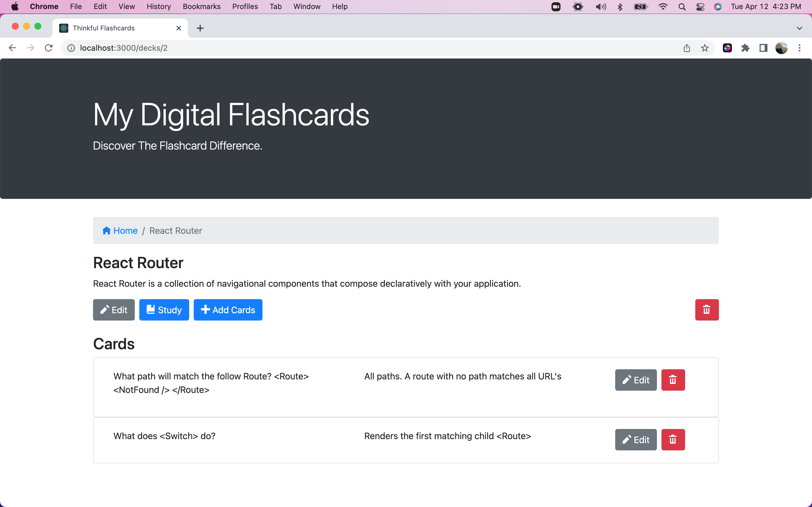Delete the Switch question card
812x507 pixels.
tap(673, 439)
